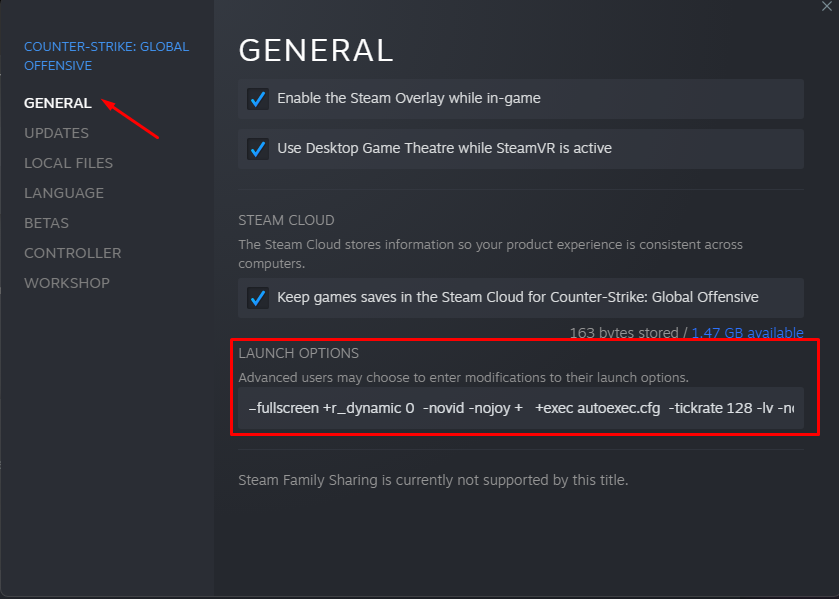Show the Workshop tab
The width and height of the screenshot is (839, 599).
(67, 283)
